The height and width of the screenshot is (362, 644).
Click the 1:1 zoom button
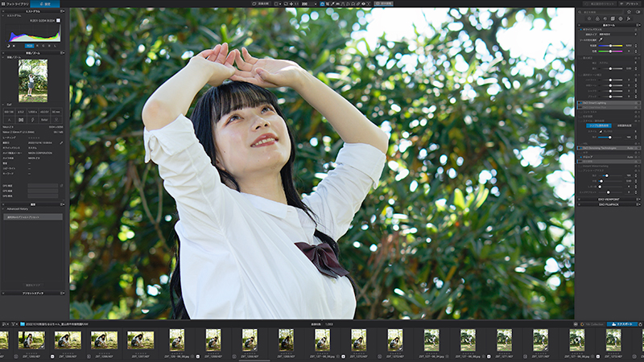pos(296,4)
